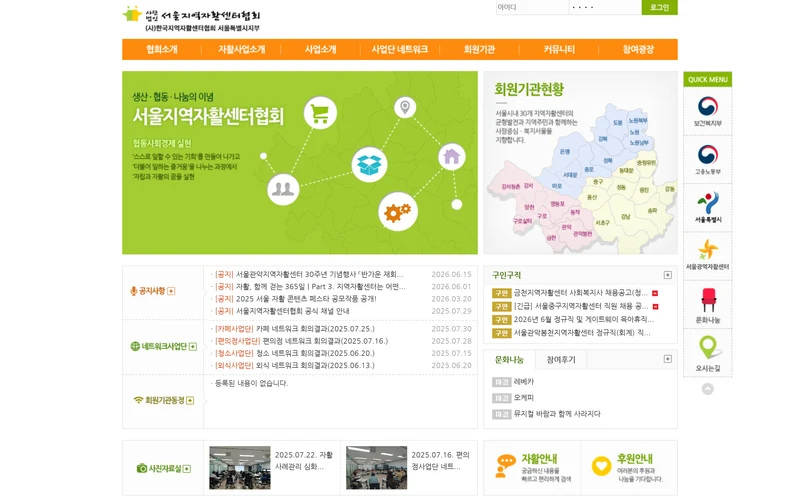Screen dimensions: 800x500
Task: Open notice 서울지역자활센터협회 공식 채널 안내
Action: tap(292, 311)
